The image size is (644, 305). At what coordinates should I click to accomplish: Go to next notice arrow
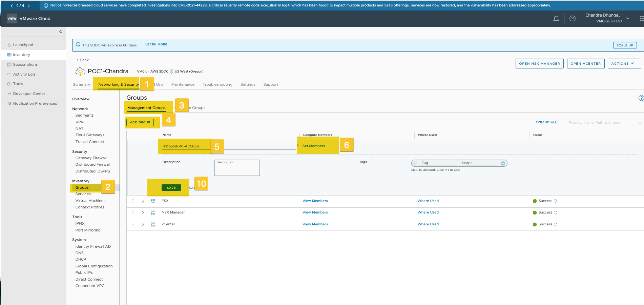pos(29,6)
